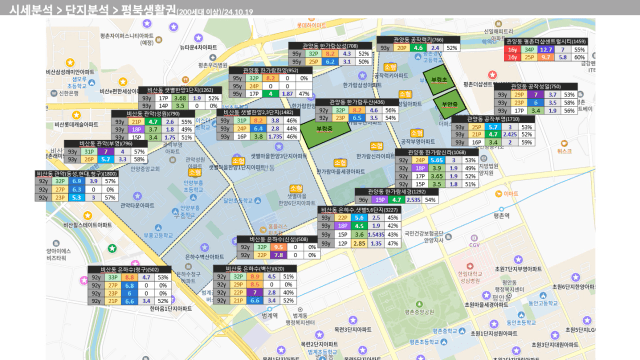Select the 범계역 subway station marker
Image resolution: width=640 pixels, height=360 pixels.
269,309
